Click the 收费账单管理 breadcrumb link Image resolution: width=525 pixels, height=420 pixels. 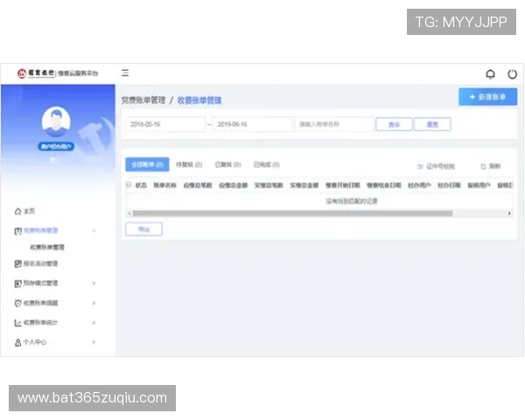199,100
